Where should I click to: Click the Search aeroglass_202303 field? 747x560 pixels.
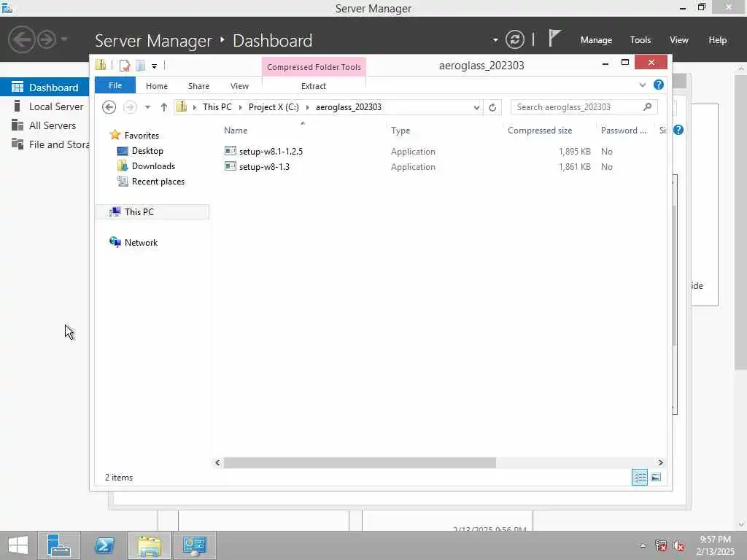584,107
